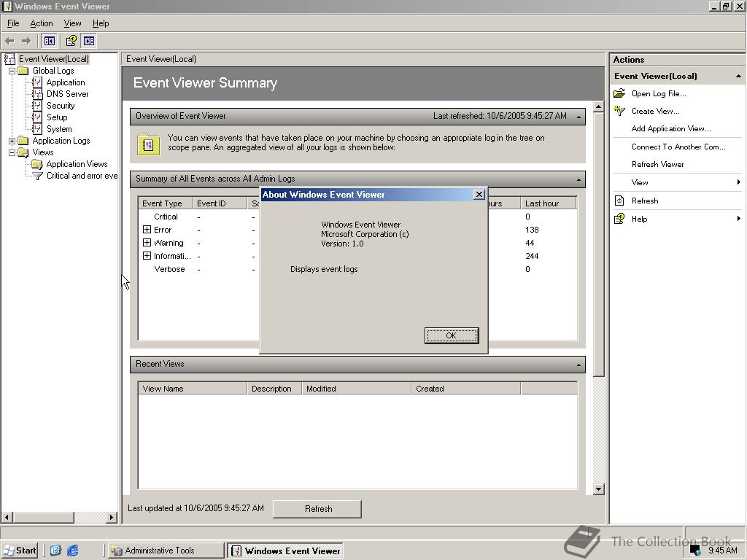Open the File menu

(x=13, y=23)
